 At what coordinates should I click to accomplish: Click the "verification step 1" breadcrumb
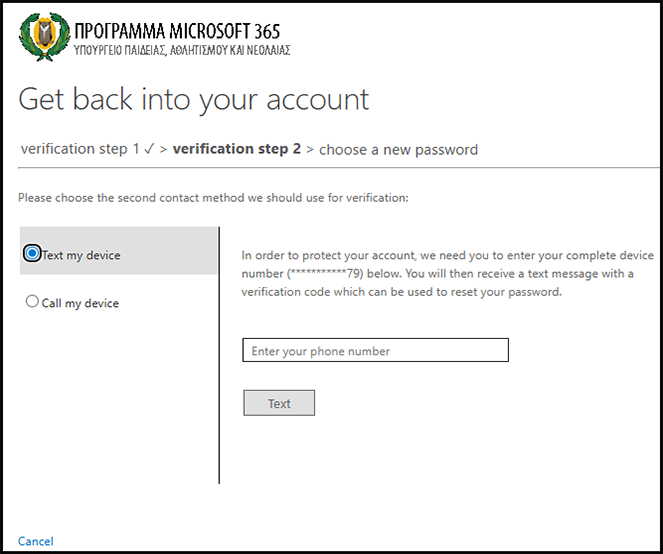point(80,150)
